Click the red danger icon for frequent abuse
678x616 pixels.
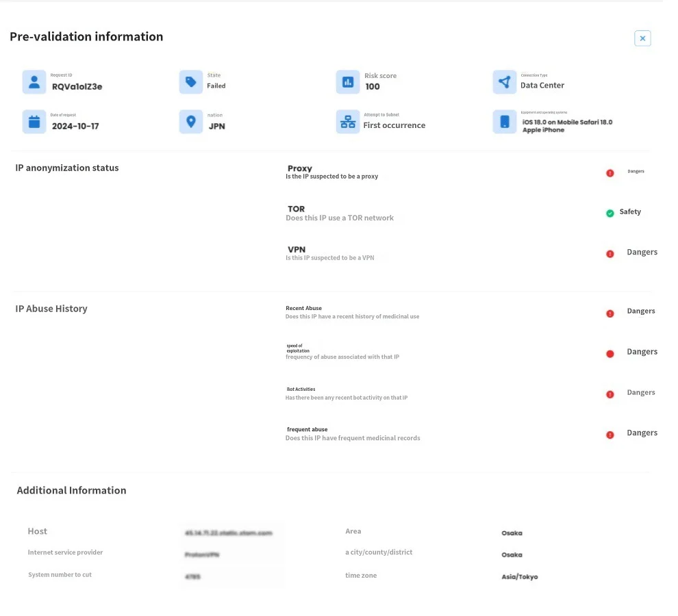coord(610,435)
